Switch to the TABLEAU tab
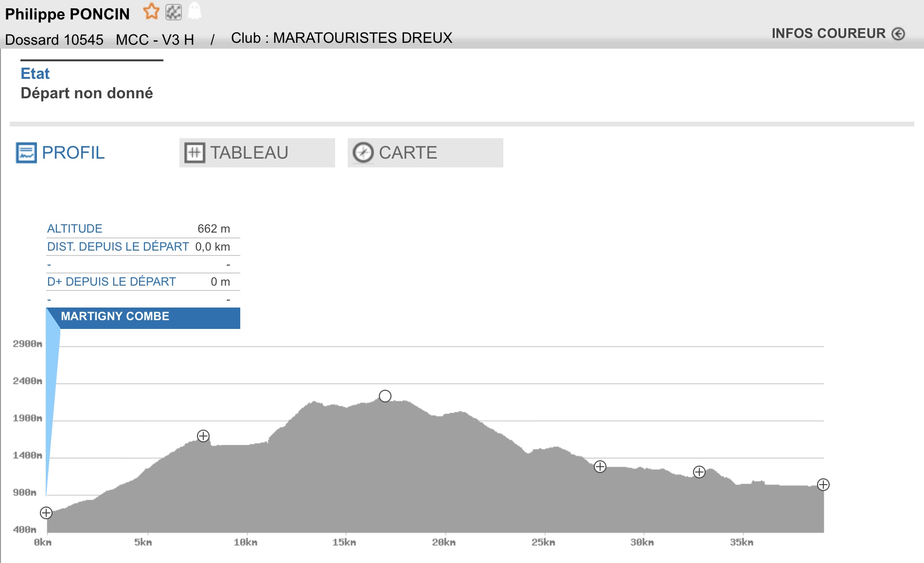The image size is (924, 563). (x=257, y=153)
